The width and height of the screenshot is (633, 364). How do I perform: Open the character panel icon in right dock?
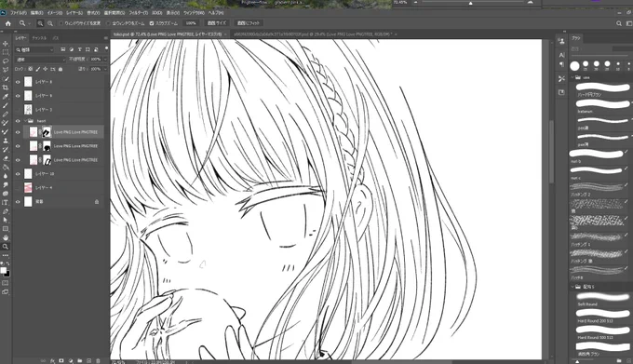pos(561,55)
